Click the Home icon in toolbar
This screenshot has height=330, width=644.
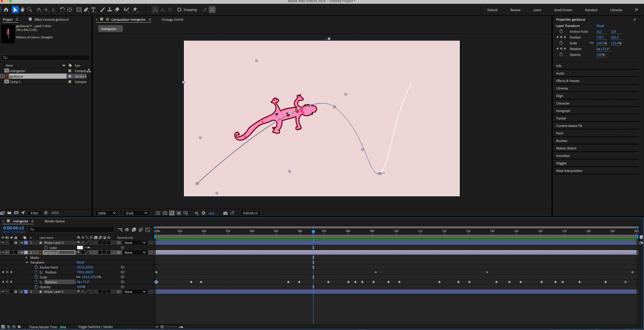(6, 10)
